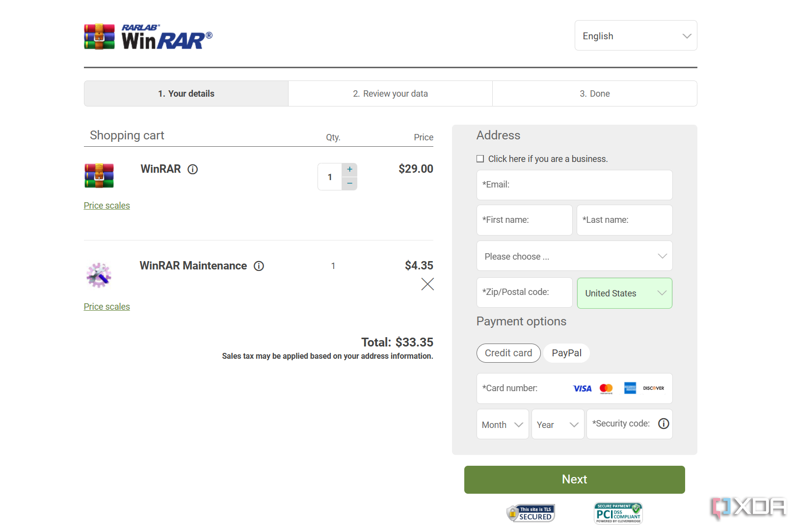Click the WinRAR Maintenance gear thumbnail
Screen dimensions: 798x532
(x=99, y=275)
